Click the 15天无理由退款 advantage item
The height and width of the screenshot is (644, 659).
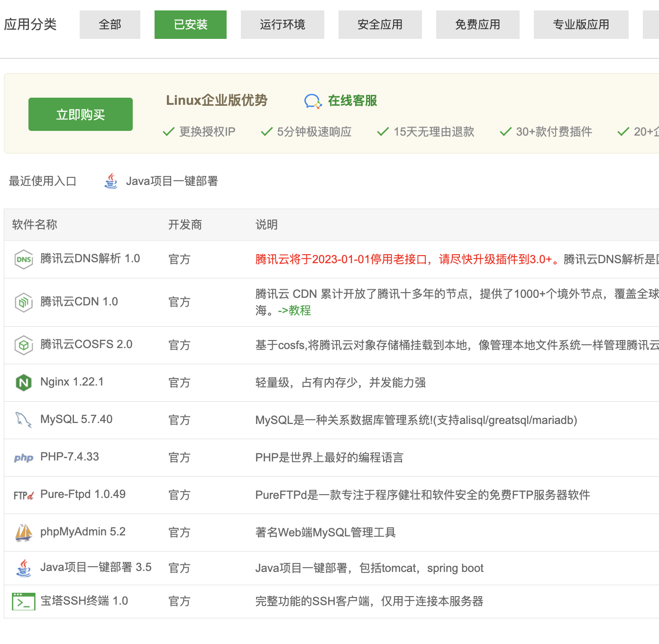(x=426, y=132)
